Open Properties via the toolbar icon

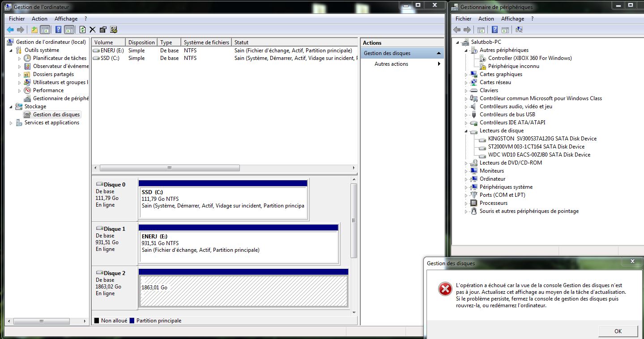click(102, 30)
